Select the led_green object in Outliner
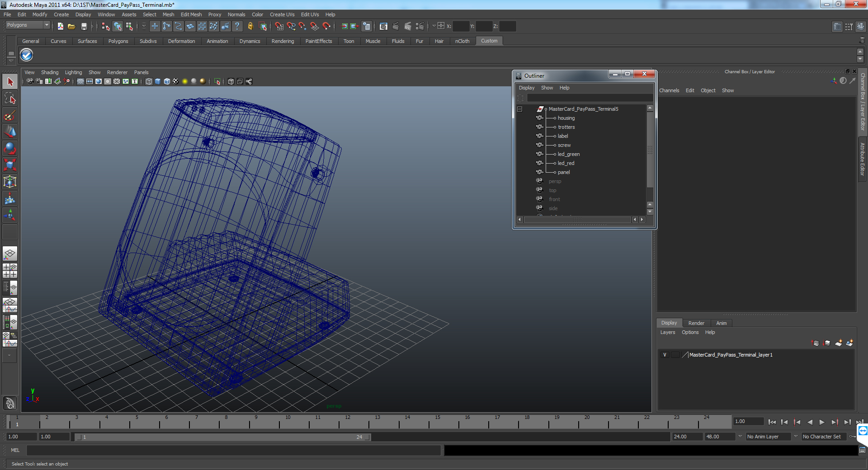The width and height of the screenshot is (868, 470). (568, 154)
